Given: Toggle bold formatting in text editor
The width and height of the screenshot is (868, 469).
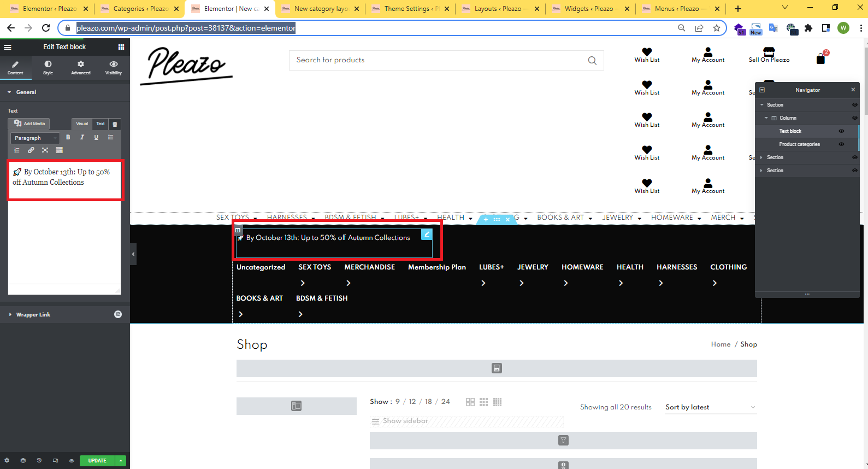Looking at the screenshot, I should tap(68, 138).
